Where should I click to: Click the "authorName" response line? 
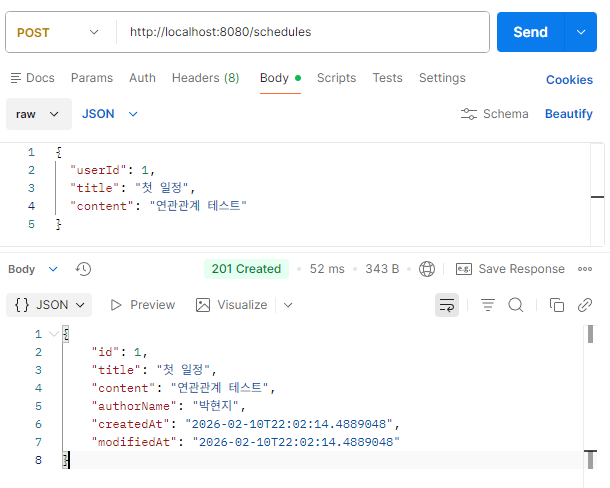[168, 406]
